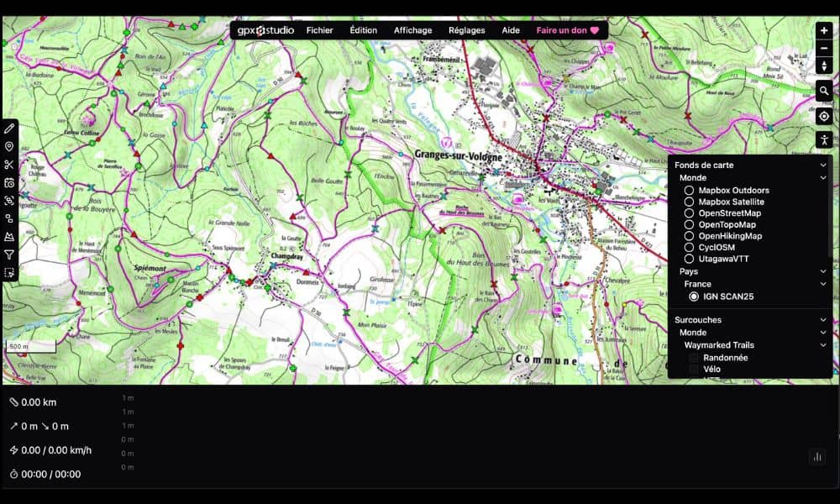Image resolution: width=840 pixels, height=504 pixels.
Task: Open the elevation request tool
Action: (x=9, y=237)
